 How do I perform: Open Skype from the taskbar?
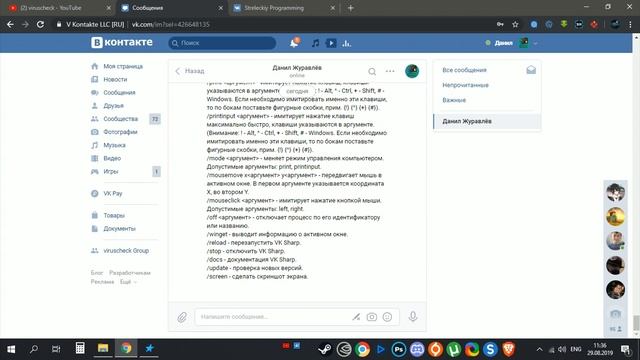coord(490,349)
